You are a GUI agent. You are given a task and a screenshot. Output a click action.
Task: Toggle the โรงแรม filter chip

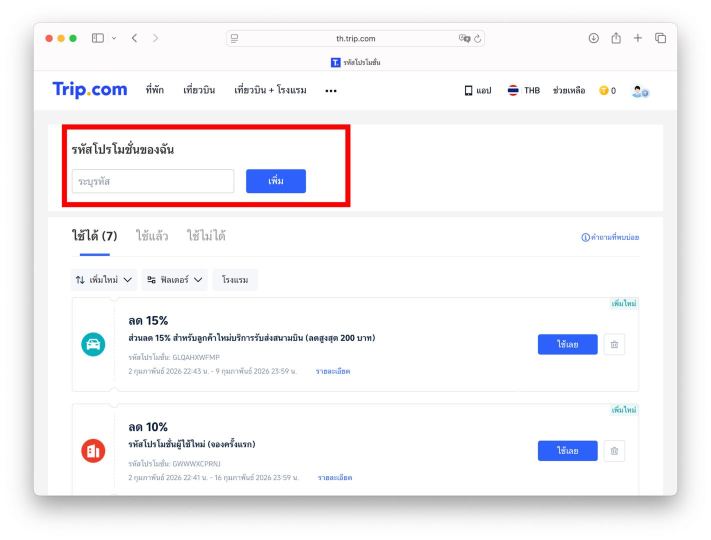235,280
